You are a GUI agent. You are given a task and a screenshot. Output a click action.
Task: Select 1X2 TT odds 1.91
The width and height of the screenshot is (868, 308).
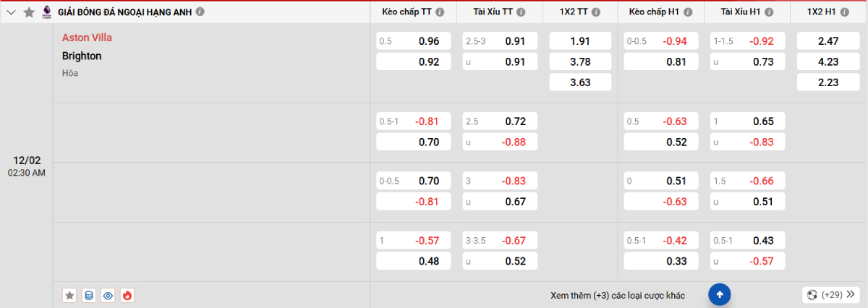click(580, 41)
